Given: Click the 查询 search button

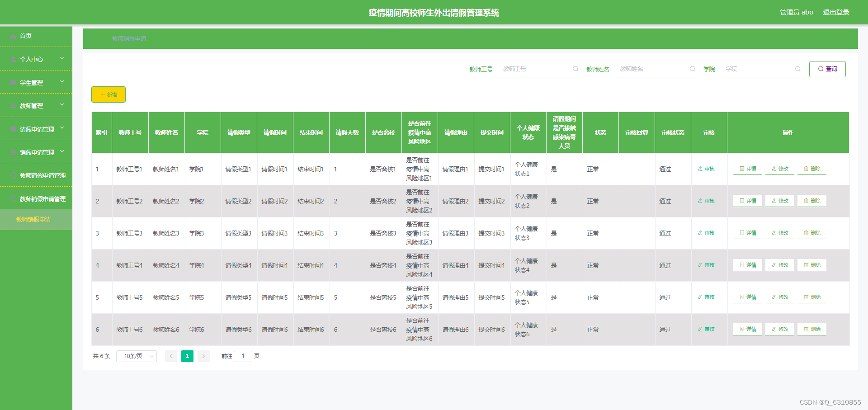Looking at the screenshot, I should 827,69.
